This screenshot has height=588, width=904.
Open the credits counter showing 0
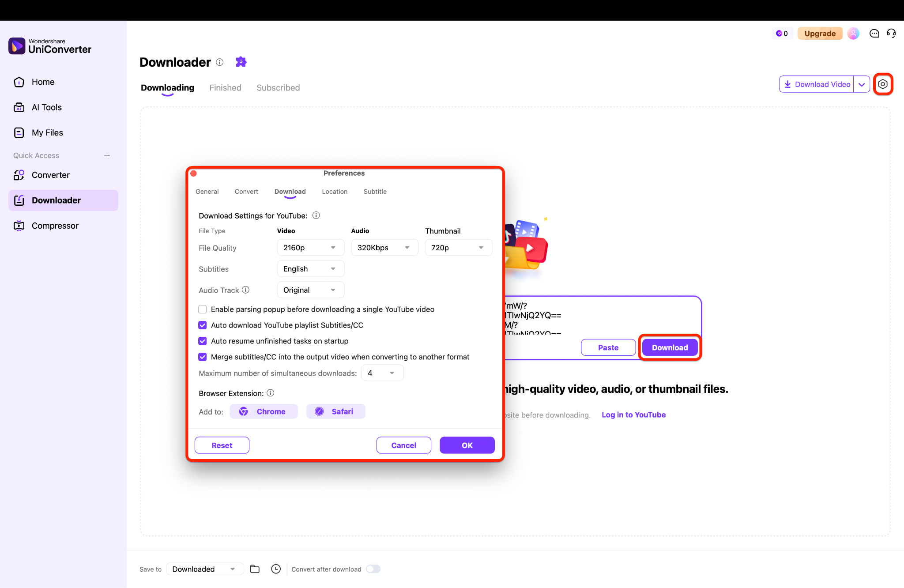[782, 34]
